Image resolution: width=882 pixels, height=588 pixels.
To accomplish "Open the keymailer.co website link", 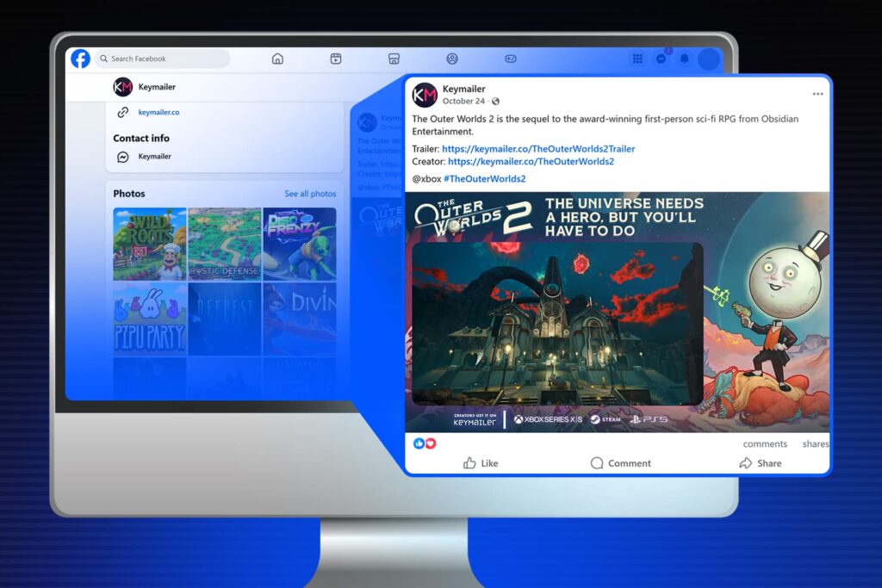I will click(x=158, y=113).
